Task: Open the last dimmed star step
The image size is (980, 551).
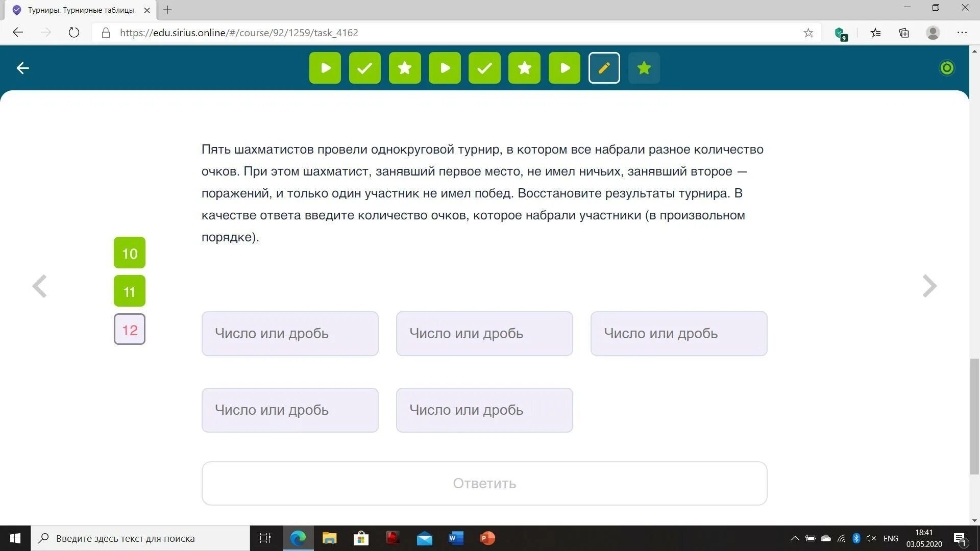Action: tap(644, 68)
